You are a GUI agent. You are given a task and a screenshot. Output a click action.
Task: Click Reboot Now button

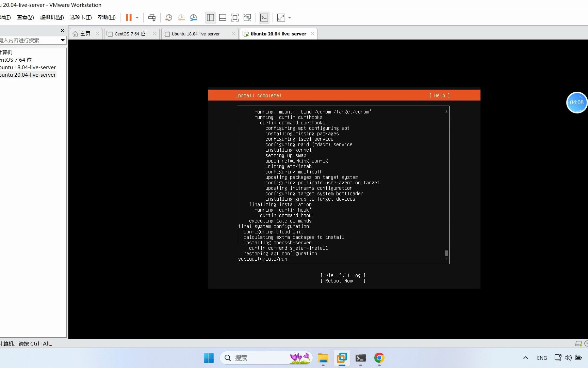(x=343, y=281)
